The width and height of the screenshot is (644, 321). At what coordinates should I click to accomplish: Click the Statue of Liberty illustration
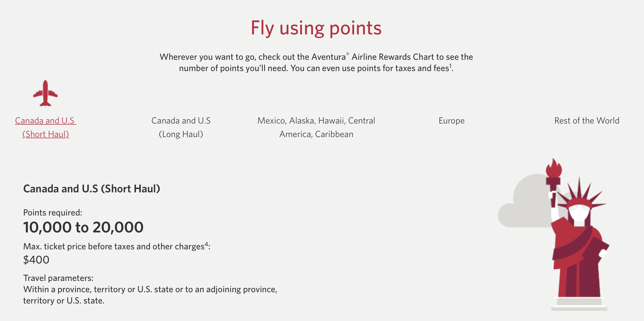578,248
